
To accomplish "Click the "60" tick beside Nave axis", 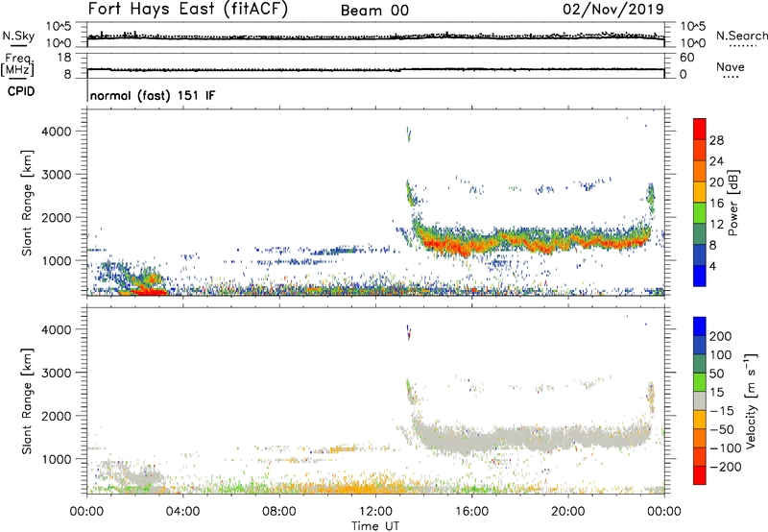I will point(686,58).
